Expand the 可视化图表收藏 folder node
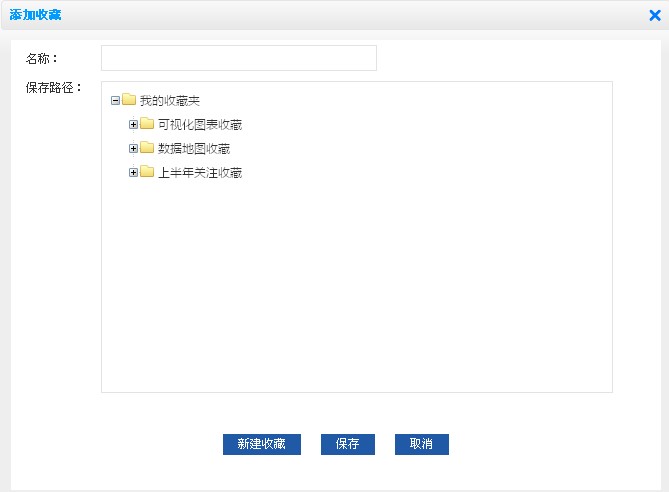The image size is (669, 492). (133, 125)
